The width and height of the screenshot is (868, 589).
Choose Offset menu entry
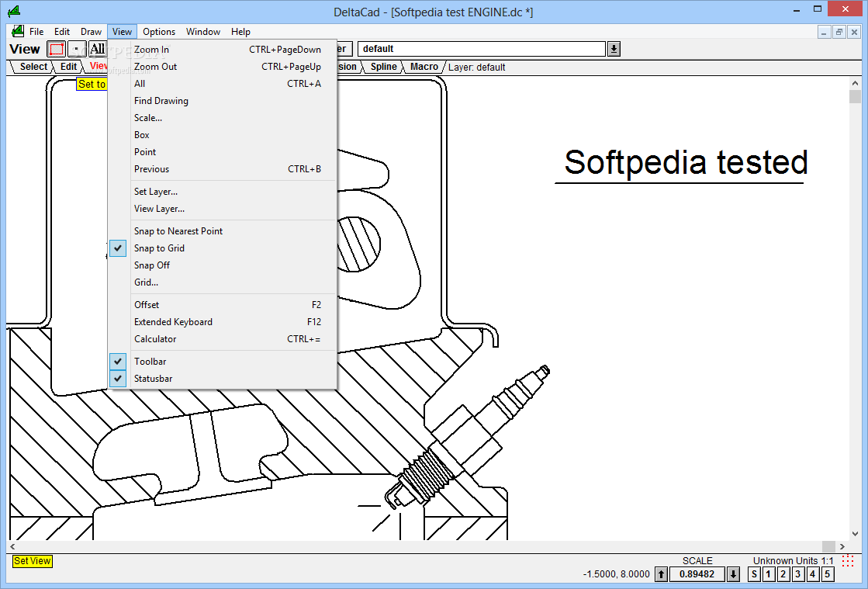pos(223,305)
